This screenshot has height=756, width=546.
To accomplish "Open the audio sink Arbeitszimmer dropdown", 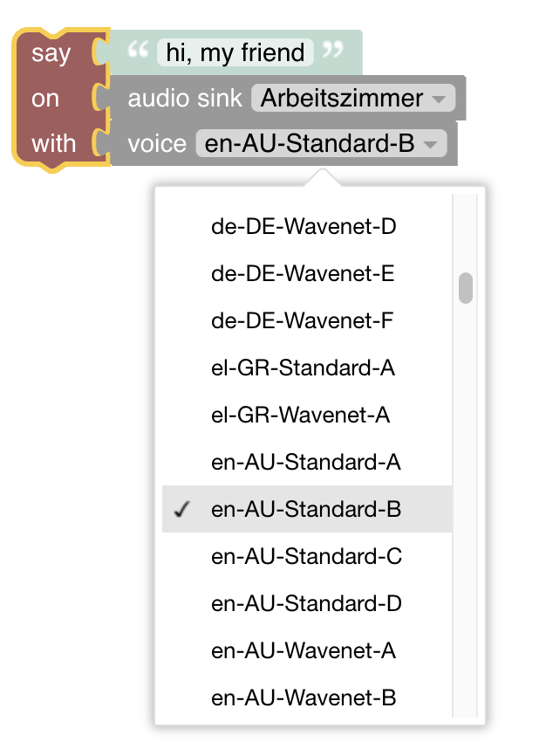I will (352, 99).
